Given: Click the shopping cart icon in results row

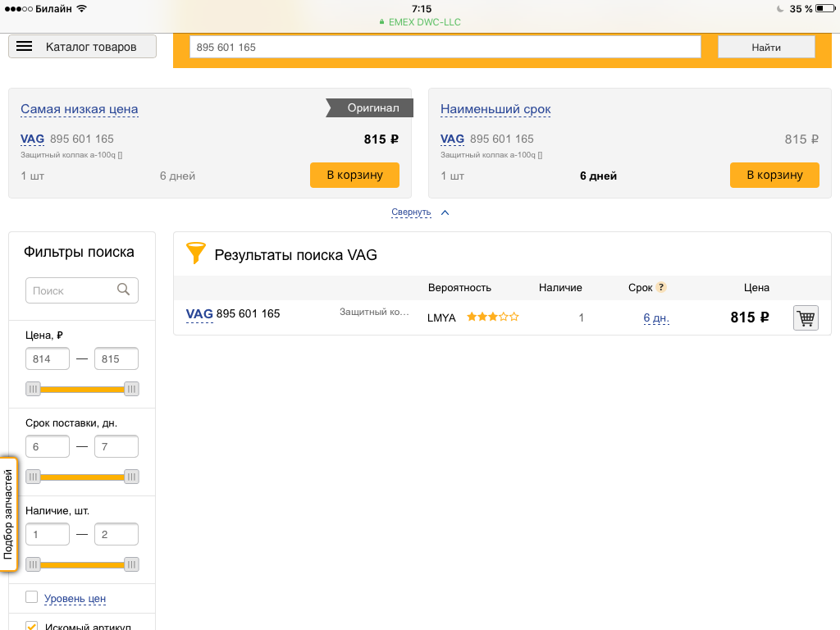Looking at the screenshot, I should click(806, 318).
